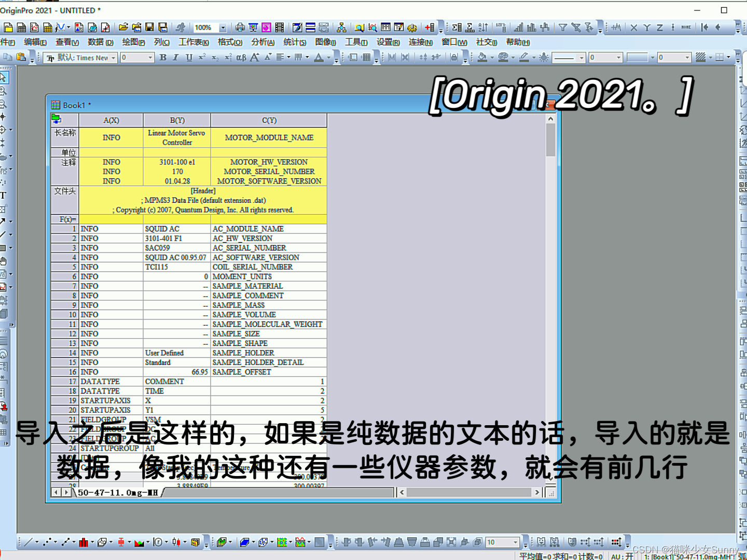Click the line color pencil tool
The height and width of the screenshot is (560, 747).
pyautogui.click(x=524, y=58)
